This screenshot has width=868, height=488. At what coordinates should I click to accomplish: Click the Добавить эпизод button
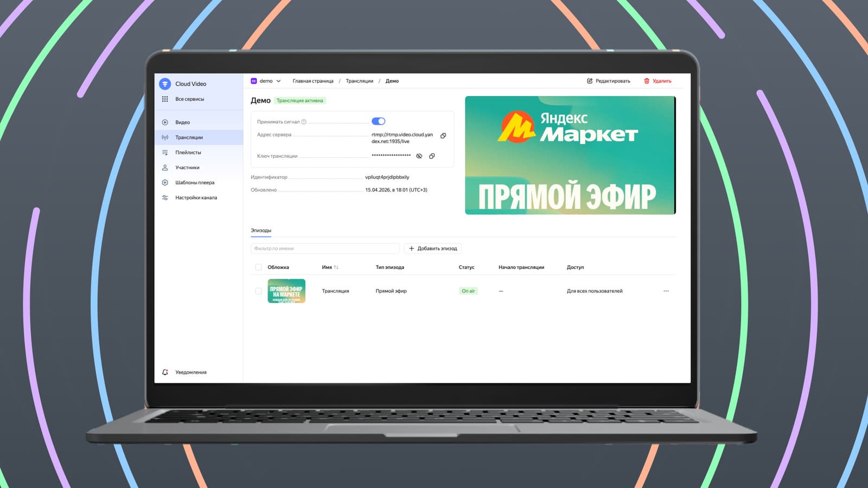click(x=433, y=248)
